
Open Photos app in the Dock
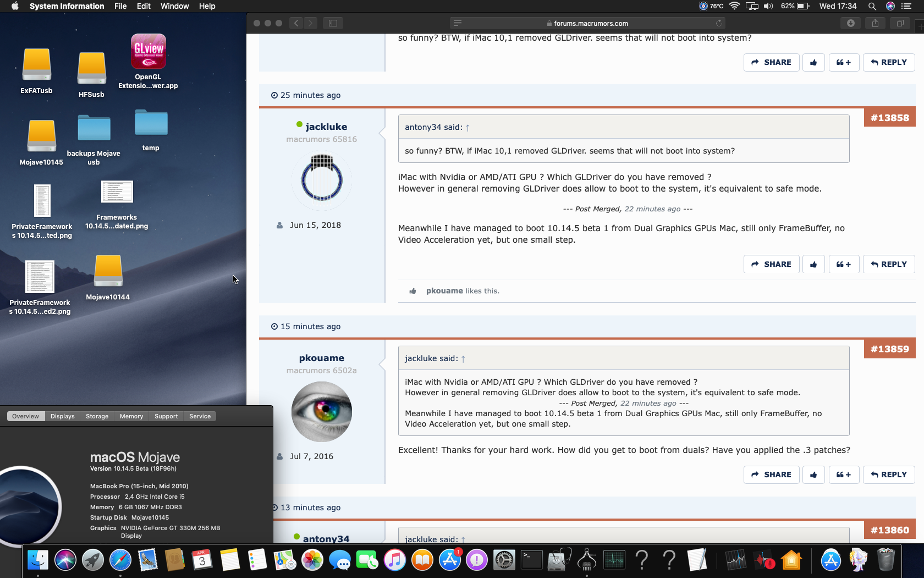(x=312, y=560)
